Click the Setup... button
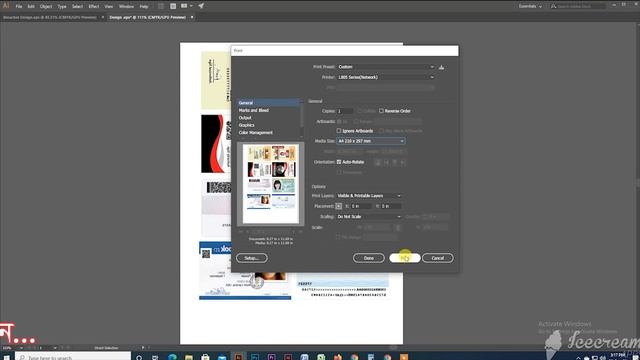The image size is (640, 360). tap(252, 258)
